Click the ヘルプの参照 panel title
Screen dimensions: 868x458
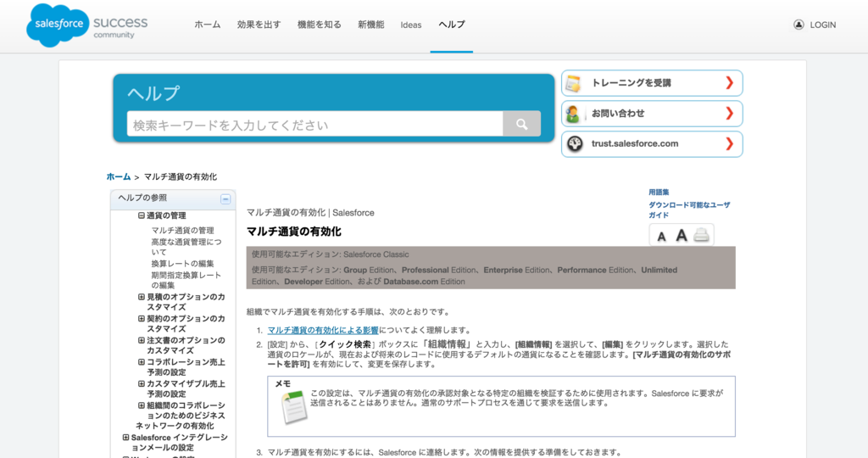click(142, 198)
